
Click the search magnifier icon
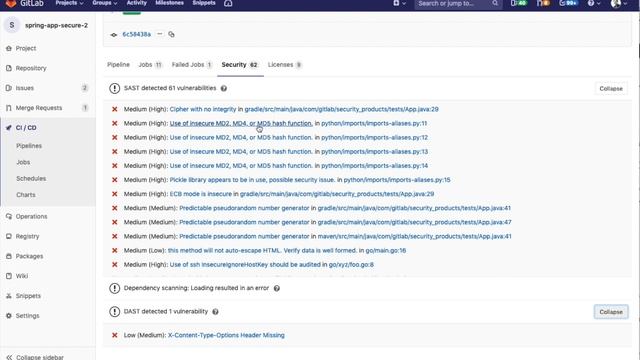495,3
